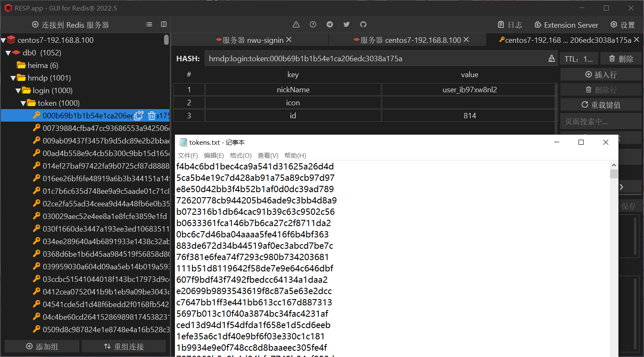Open File (文件) menu in Notepad
This screenshot has height=357, width=644.
pyautogui.click(x=188, y=156)
